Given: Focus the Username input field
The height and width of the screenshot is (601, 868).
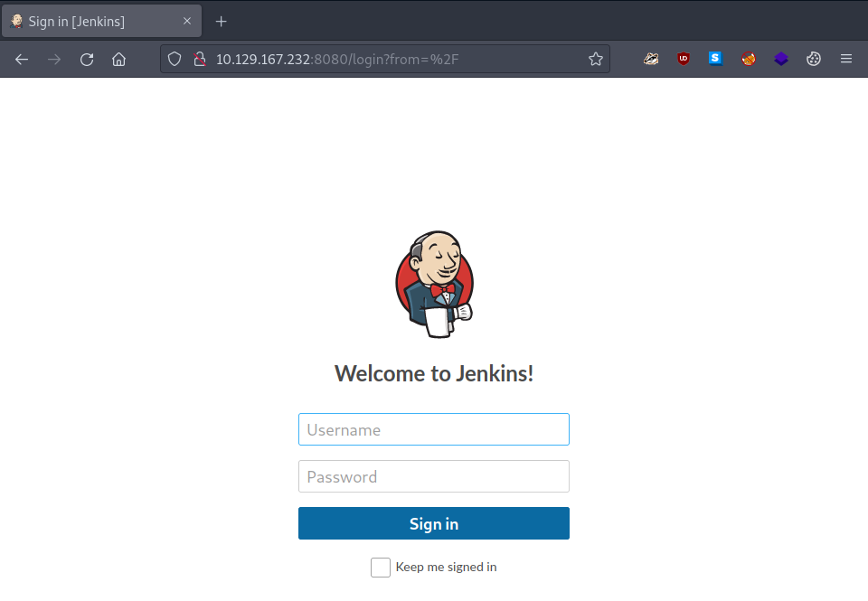Looking at the screenshot, I should (x=434, y=429).
